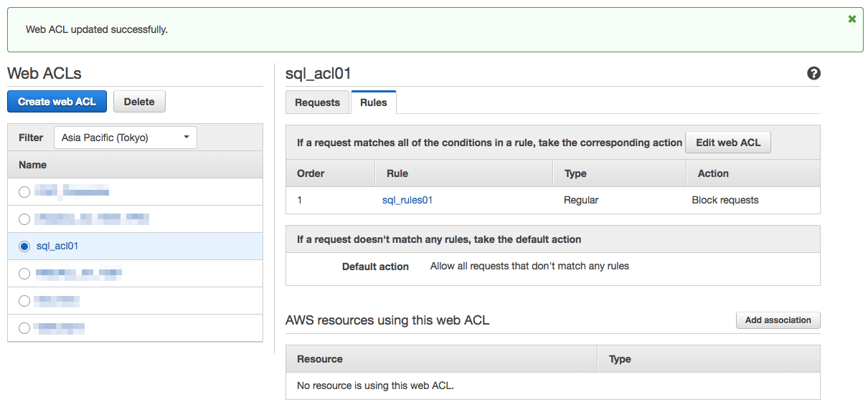Open the sql_rules01 rule link
This screenshot has height=412, width=868.
click(x=407, y=201)
